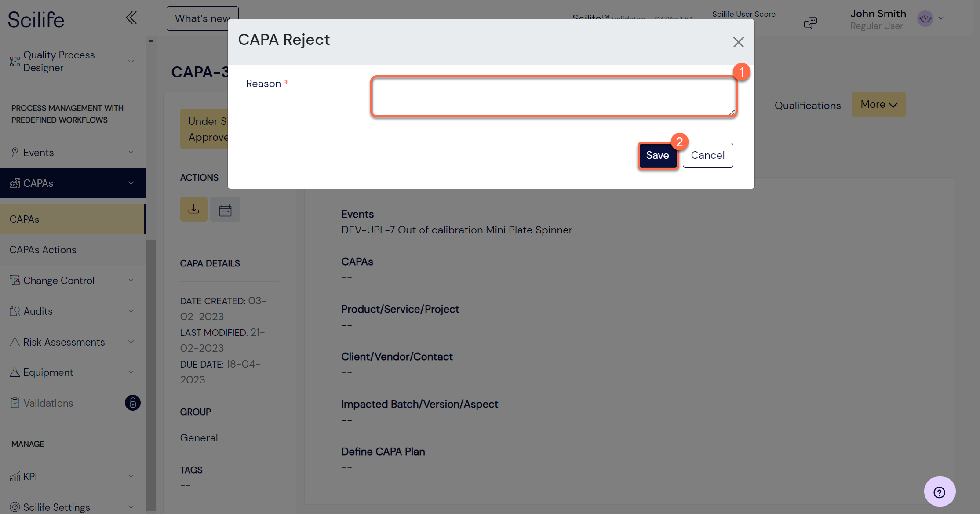
Task: Expand the Risk Assessments chevron
Action: [131, 342]
